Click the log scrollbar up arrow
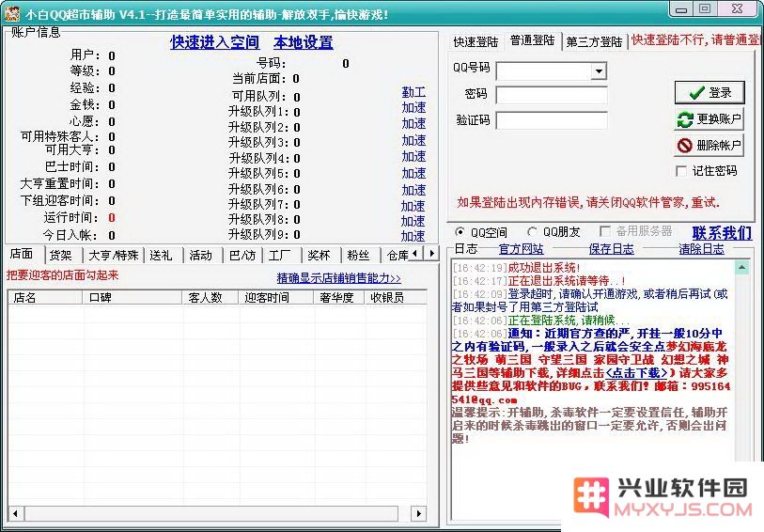Image resolution: width=764 pixels, height=532 pixels. point(741,268)
